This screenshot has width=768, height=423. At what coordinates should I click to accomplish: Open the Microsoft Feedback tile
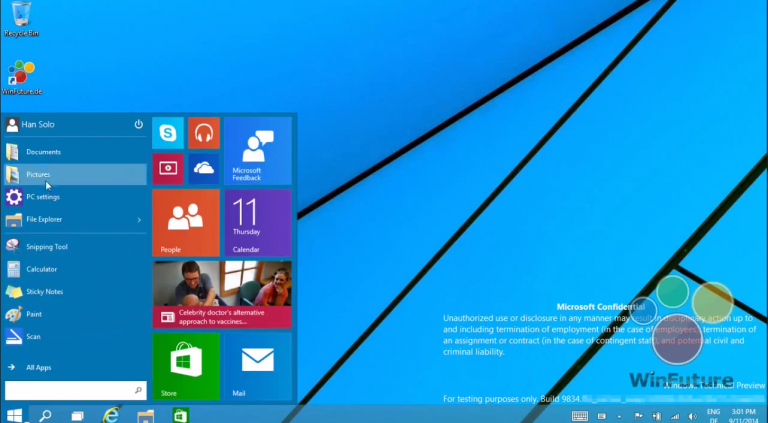(257, 151)
